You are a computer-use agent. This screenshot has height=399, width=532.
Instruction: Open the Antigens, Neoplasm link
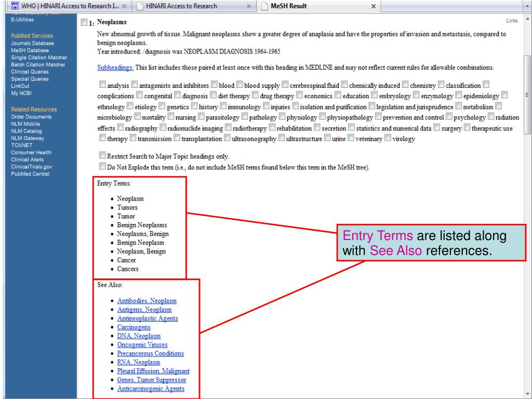(x=144, y=310)
